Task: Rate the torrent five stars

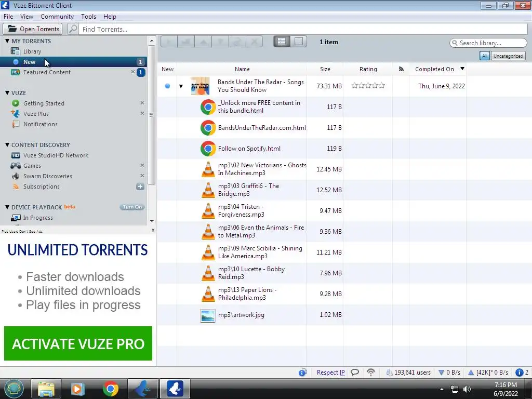Action: pos(382,86)
